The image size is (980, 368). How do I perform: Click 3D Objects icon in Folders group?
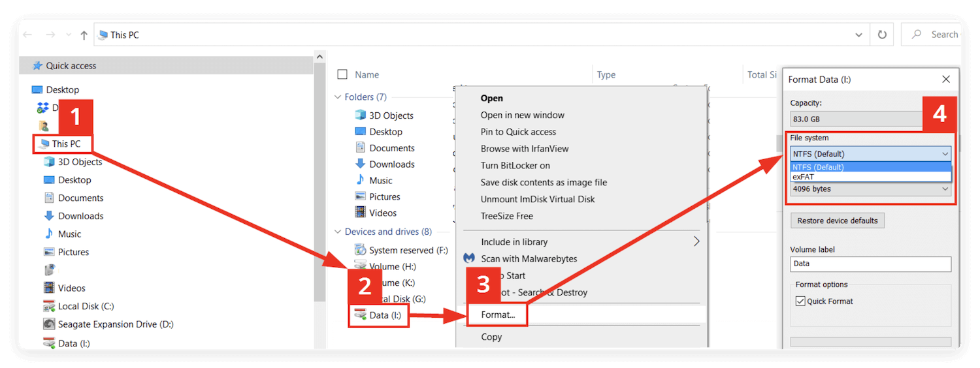tap(360, 115)
